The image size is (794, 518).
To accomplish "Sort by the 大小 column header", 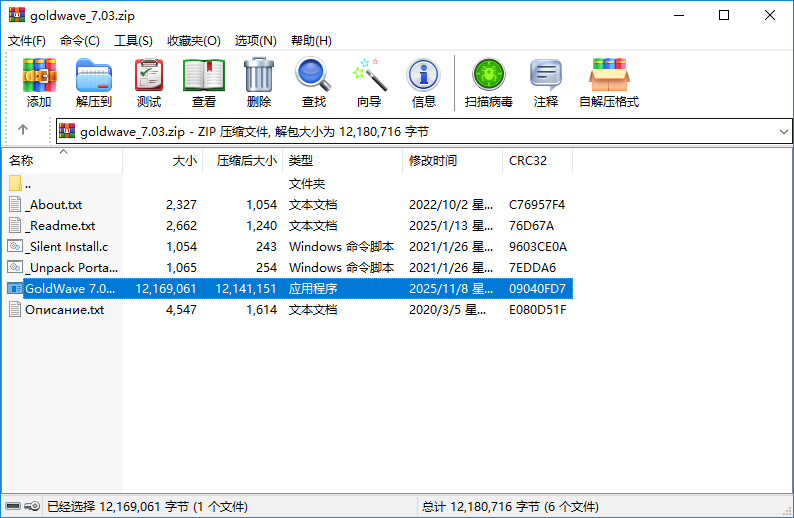I will click(163, 161).
